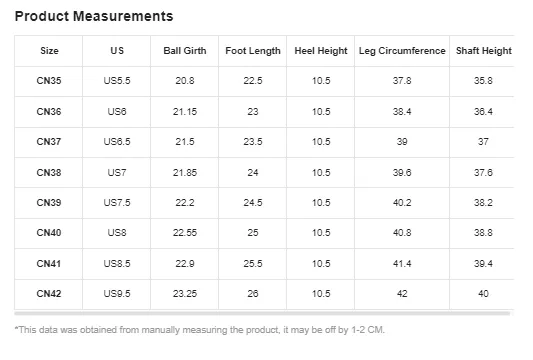Click the Product Measurements heading
The width and height of the screenshot is (533, 360).
[x=94, y=16]
